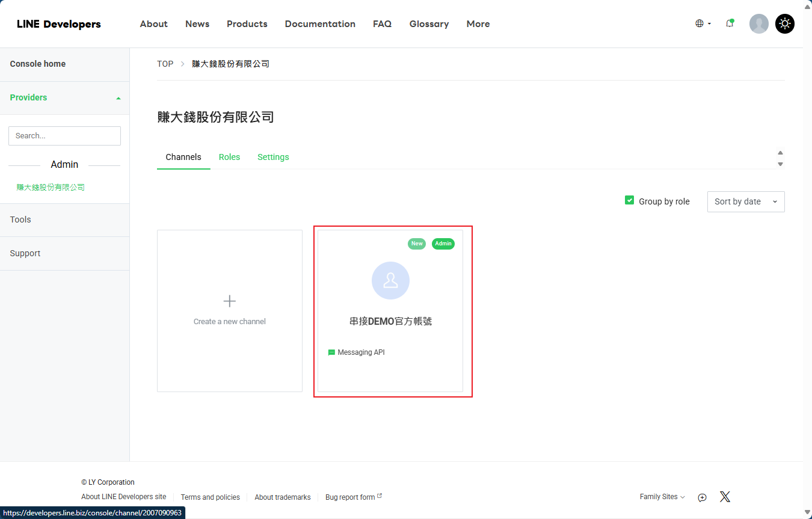The height and width of the screenshot is (519, 812).
Task: Open the language globe selector
Action: (703, 23)
